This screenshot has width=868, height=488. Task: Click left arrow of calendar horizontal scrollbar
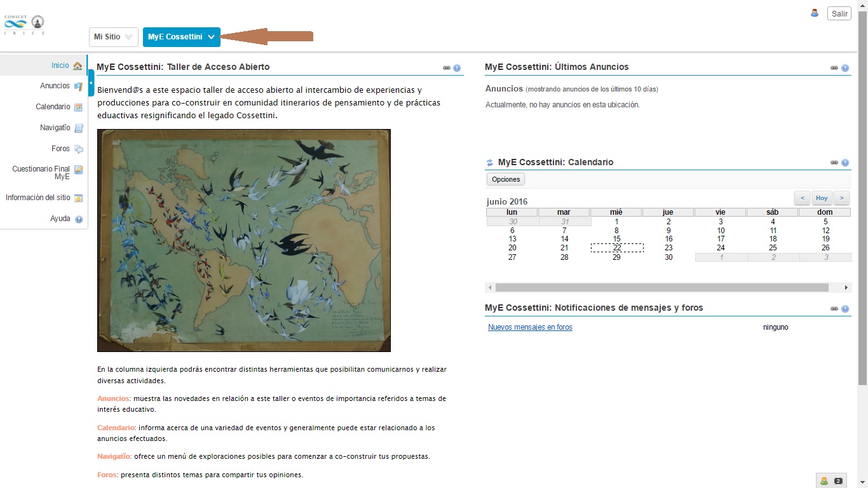(x=490, y=288)
